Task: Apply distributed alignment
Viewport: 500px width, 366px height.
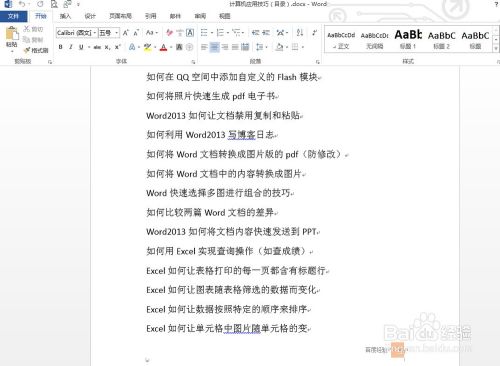Action: [x=245, y=47]
